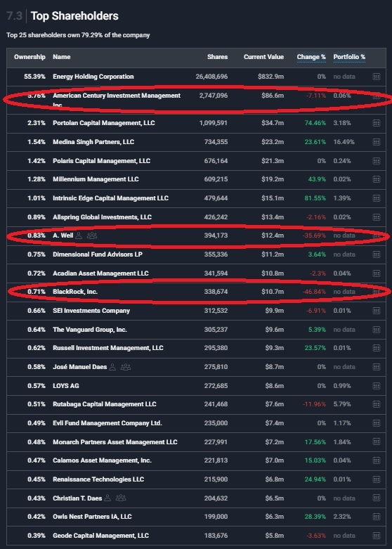
Task: Select the LOYS AG name
Action: pos(66,386)
